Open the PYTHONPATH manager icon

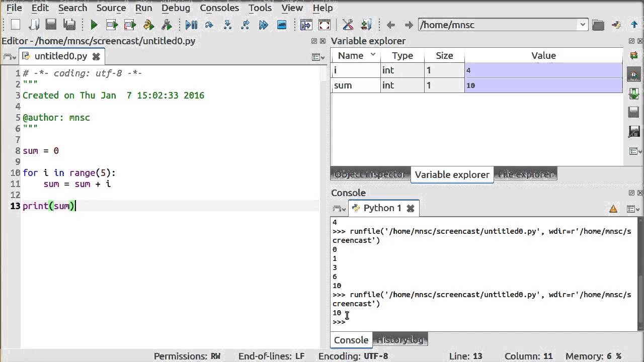[x=366, y=25]
